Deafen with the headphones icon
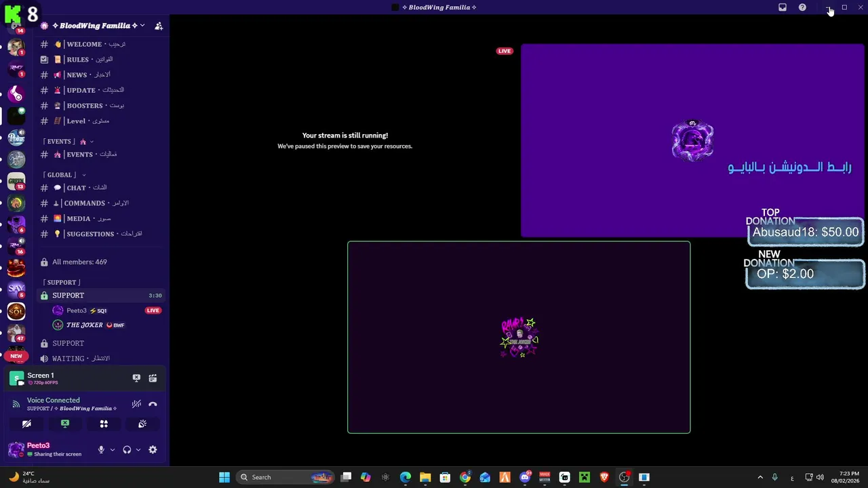 (x=127, y=449)
